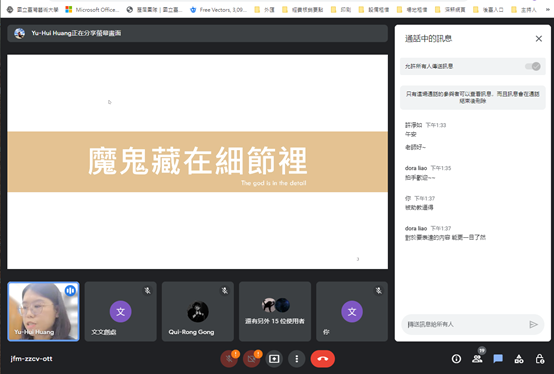The image size is (554, 374).
Task: Open the tile showing 15 other users
Action: pyautogui.click(x=275, y=311)
